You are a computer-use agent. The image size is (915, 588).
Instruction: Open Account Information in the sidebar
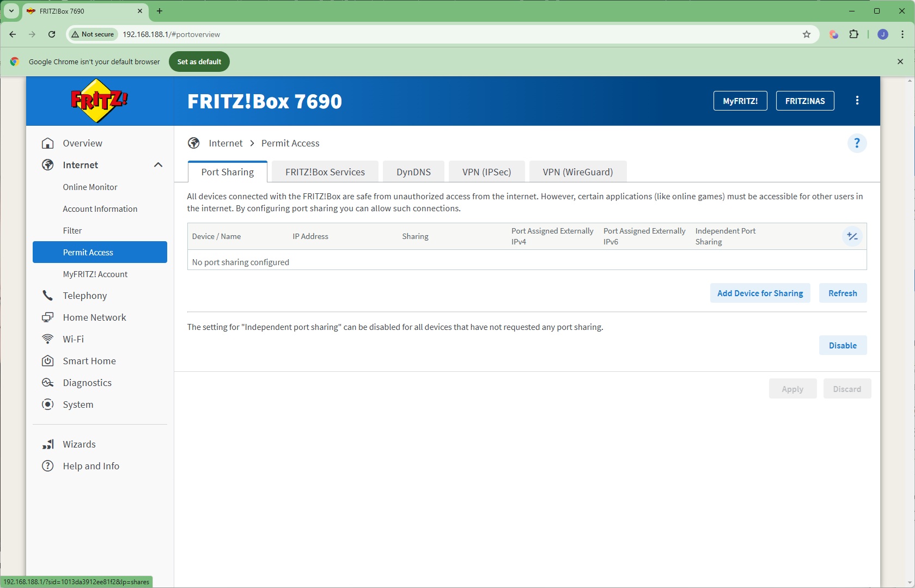click(x=100, y=209)
